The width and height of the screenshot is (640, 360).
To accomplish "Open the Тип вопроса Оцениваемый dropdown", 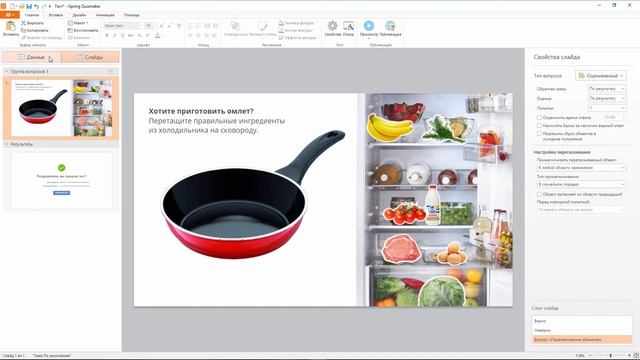I will [601, 76].
